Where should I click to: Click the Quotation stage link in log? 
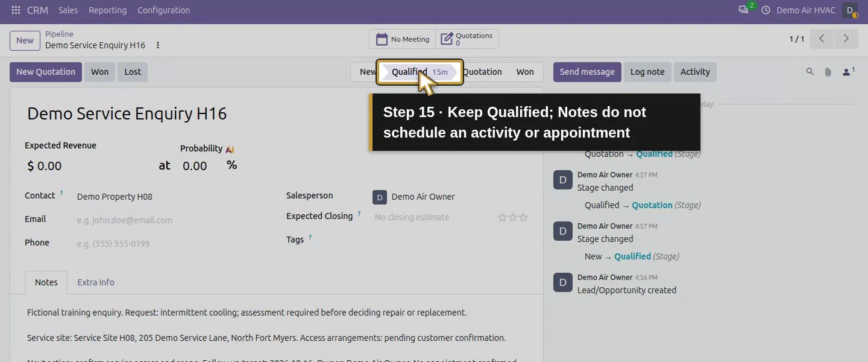coord(652,205)
